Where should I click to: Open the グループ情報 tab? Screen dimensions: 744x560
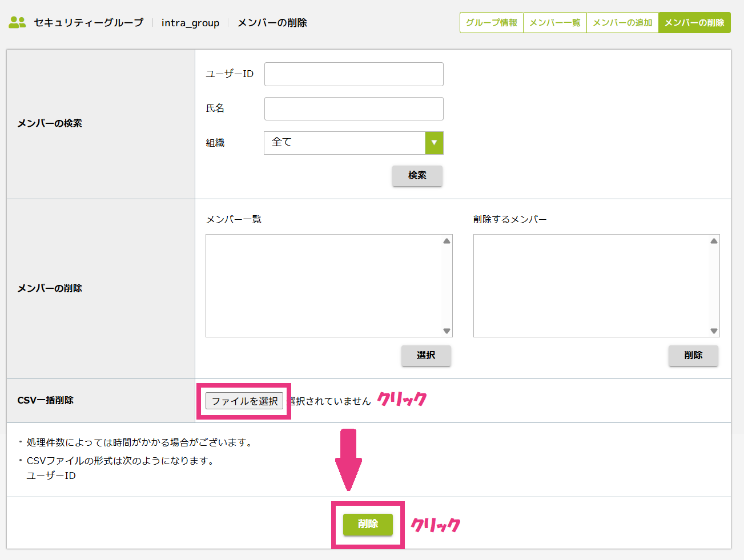tap(492, 23)
